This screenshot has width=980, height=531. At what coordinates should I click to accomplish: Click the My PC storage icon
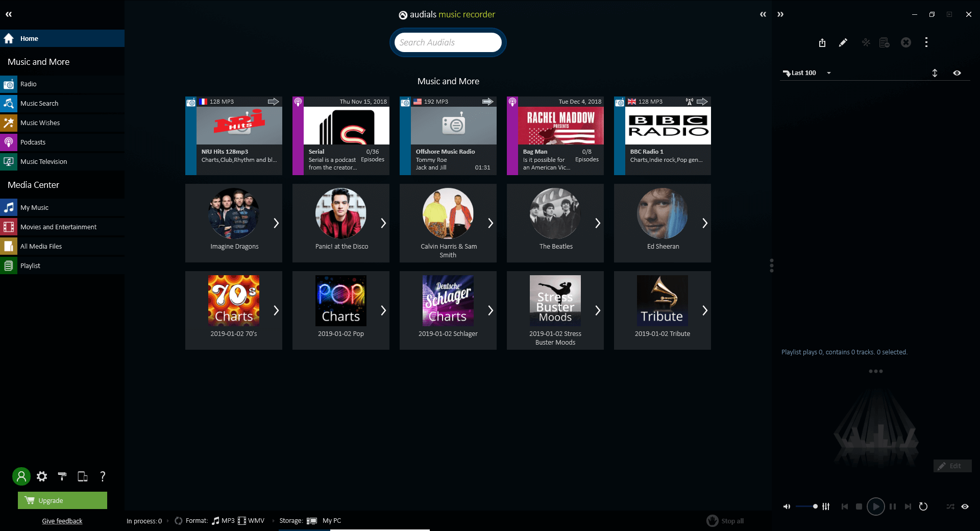312,521
